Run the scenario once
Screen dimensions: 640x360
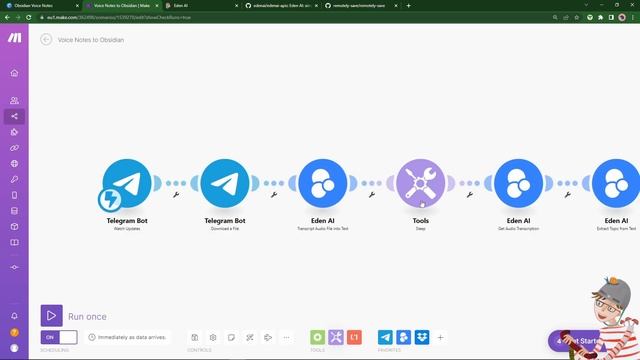(x=51, y=316)
